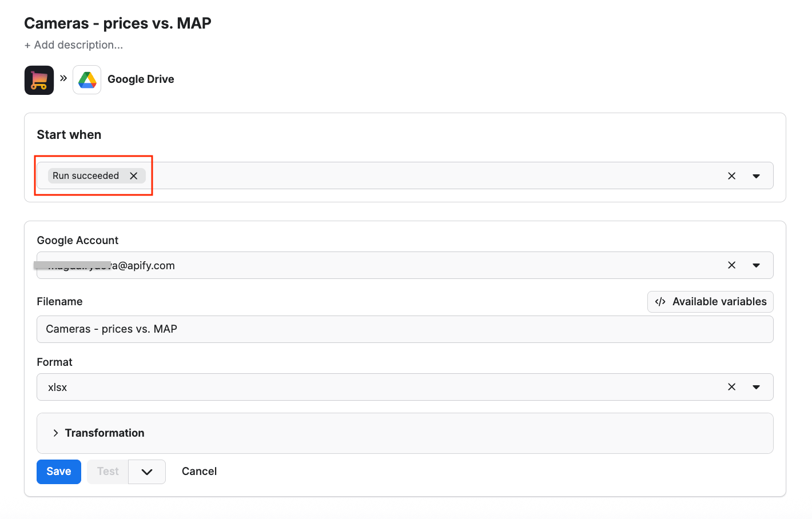This screenshot has width=812, height=519.
Task: Open the Google Account dropdown arrow
Action: pos(756,265)
